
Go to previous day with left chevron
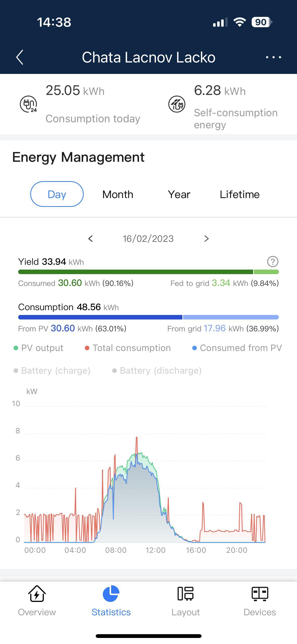[91, 239]
